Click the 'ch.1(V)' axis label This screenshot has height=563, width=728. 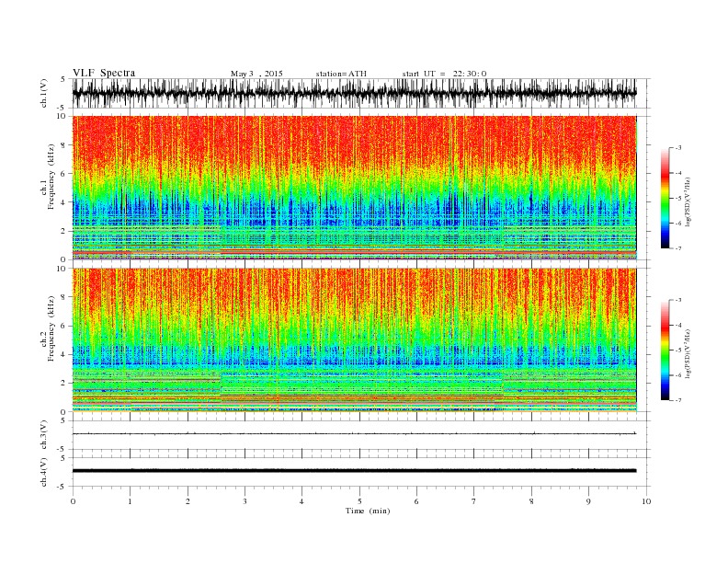[x=44, y=93]
